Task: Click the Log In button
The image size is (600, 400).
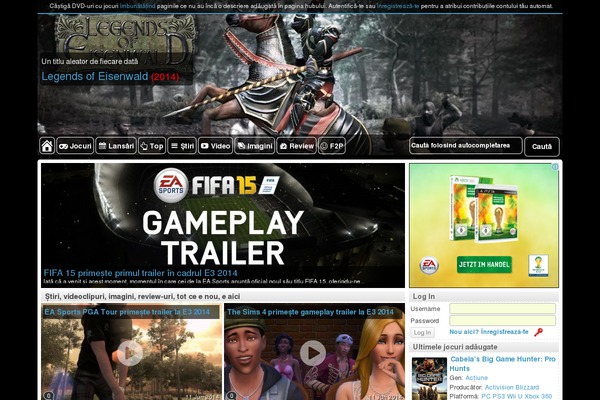Action: pyautogui.click(x=422, y=333)
